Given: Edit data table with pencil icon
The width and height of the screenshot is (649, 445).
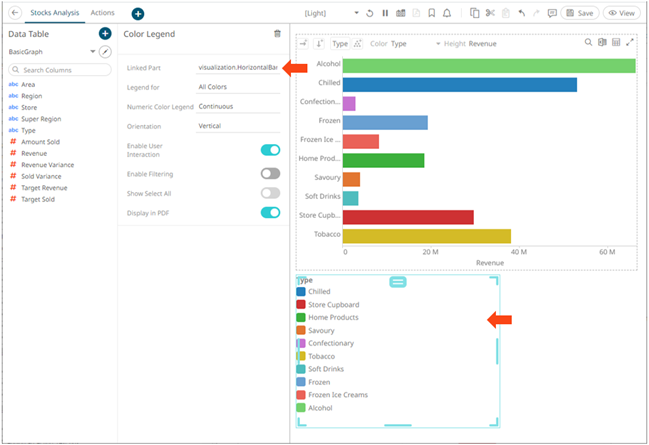Looking at the screenshot, I should [x=104, y=51].
